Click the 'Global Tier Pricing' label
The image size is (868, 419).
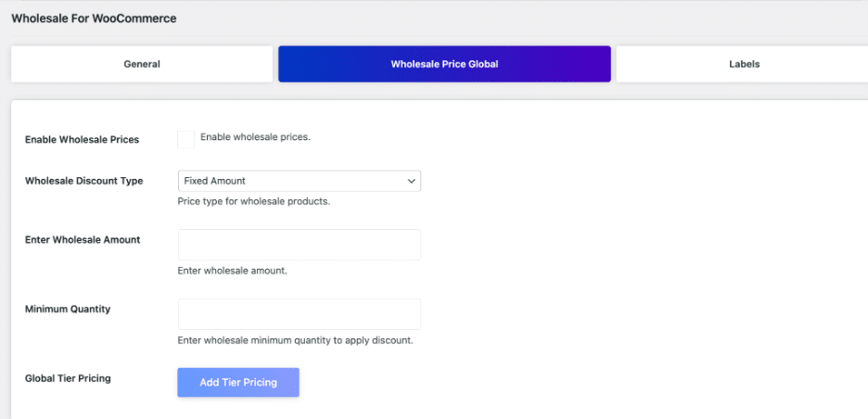pyautogui.click(x=68, y=378)
